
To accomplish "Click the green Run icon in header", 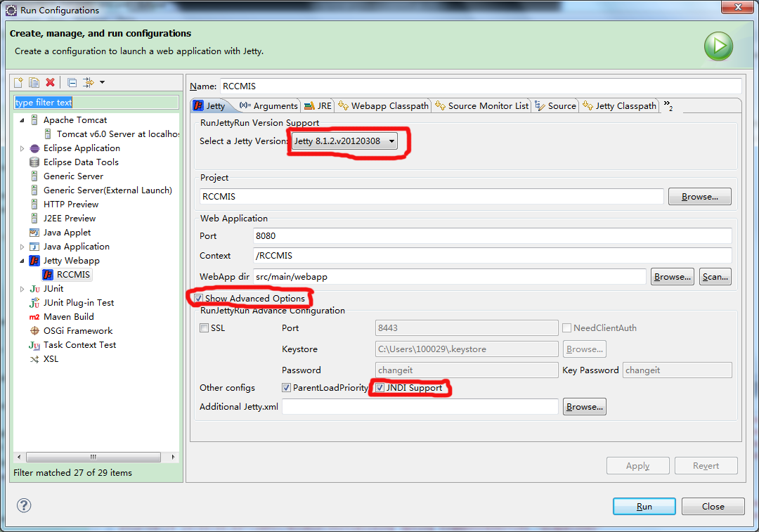I will tap(718, 46).
